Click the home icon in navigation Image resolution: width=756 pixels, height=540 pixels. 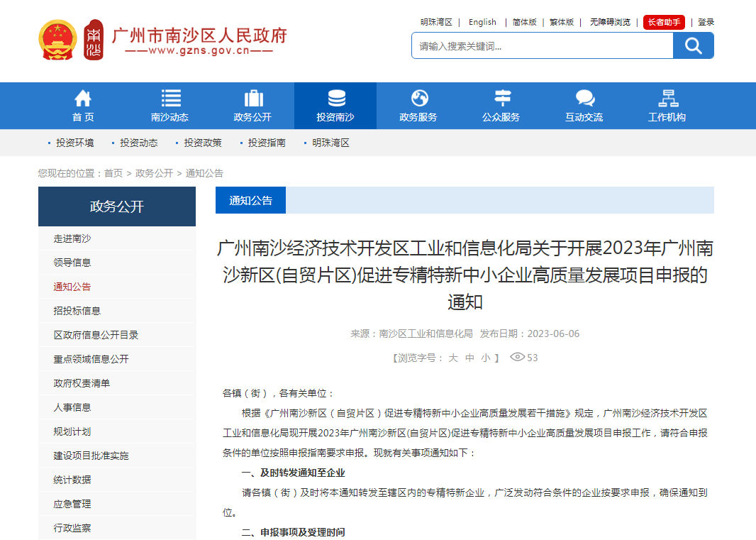(x=83, y=98)
